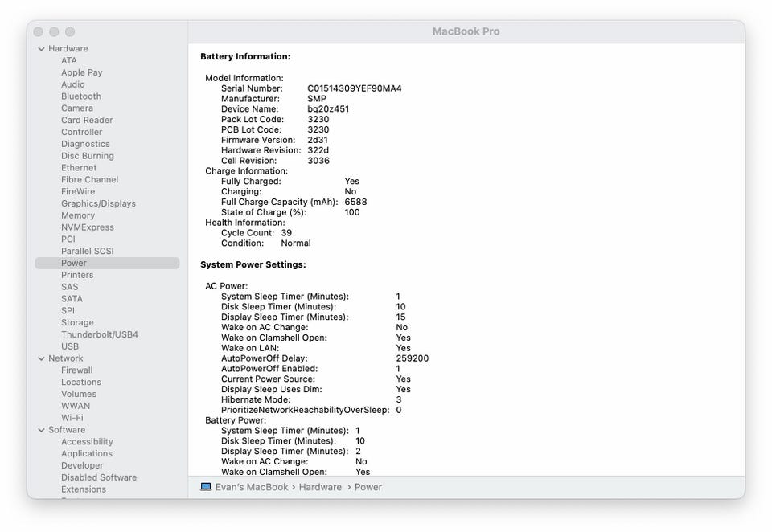Select PCI in the sidebar
The height and width of the screenshot is (532, 772).
(68, 239)
